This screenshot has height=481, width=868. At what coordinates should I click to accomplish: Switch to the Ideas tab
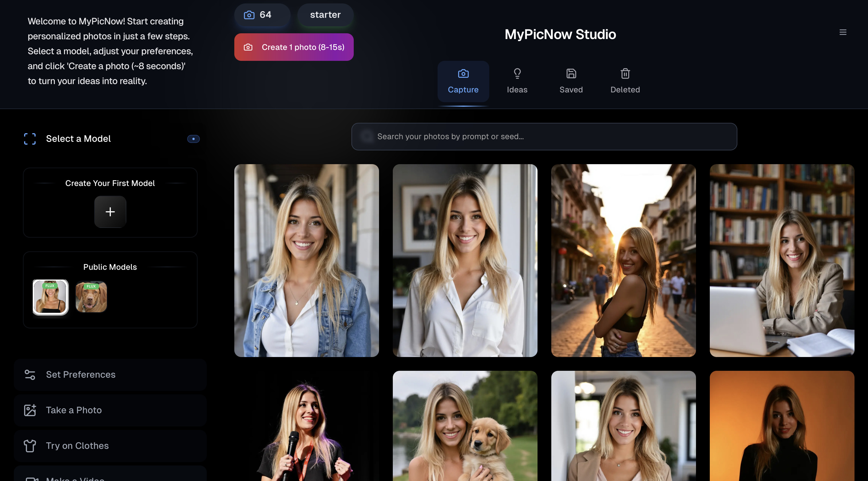[517, 82]
